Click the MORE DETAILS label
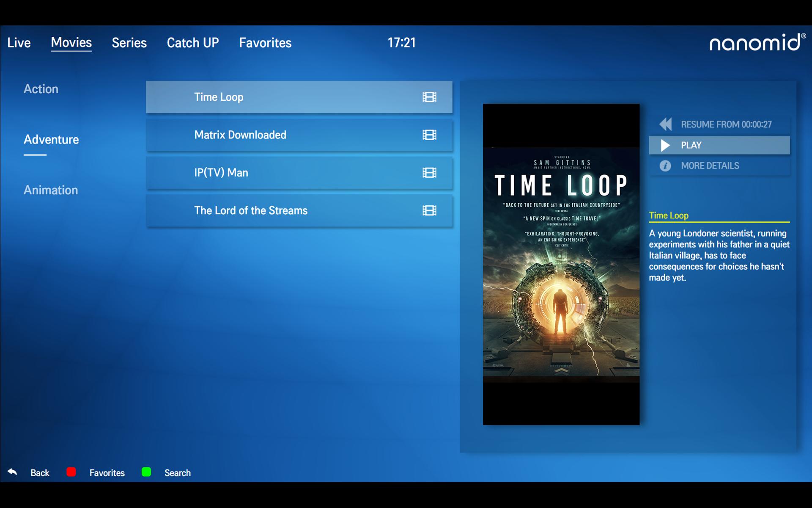The image size is (812, 508). tap(710, 166)
